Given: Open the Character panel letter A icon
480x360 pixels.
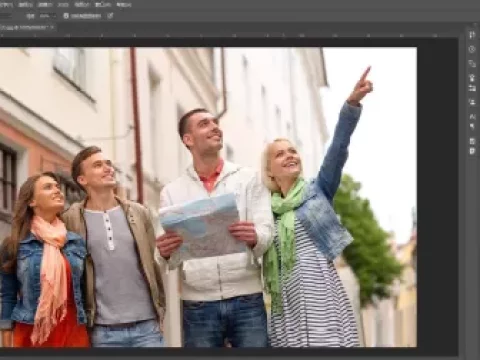Looking at the screenshot, I should 472,116.
